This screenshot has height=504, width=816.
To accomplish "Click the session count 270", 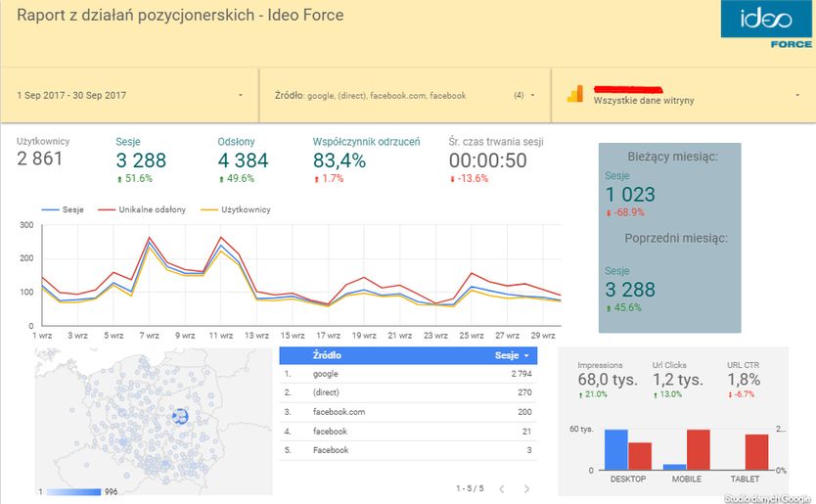I will click(524, 392).
